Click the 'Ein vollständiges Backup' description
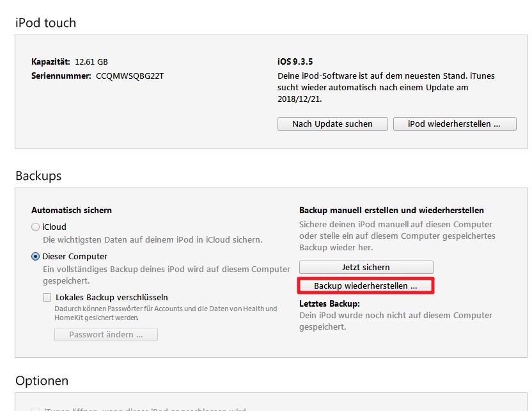 (166, 275)
